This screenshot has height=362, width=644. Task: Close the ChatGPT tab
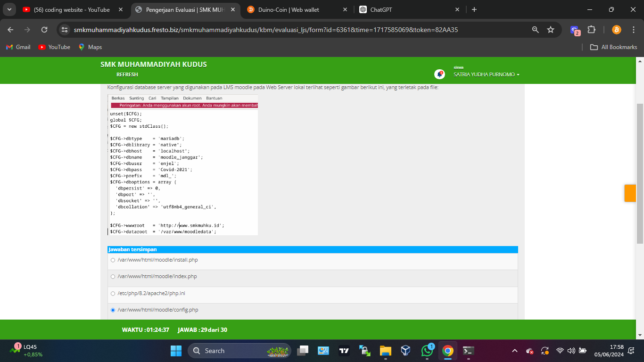457,9
